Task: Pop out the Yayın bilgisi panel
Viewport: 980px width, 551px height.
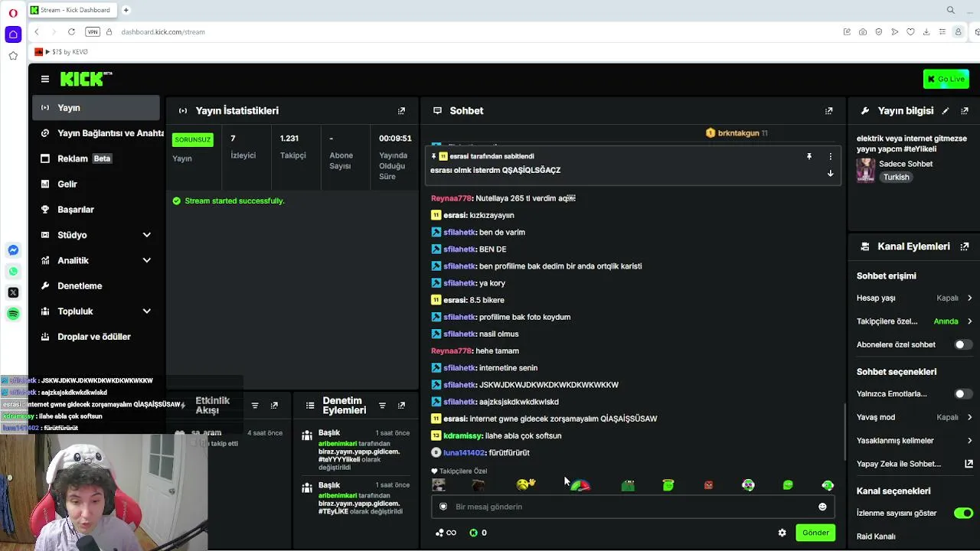Action: (x=965, y=111)
